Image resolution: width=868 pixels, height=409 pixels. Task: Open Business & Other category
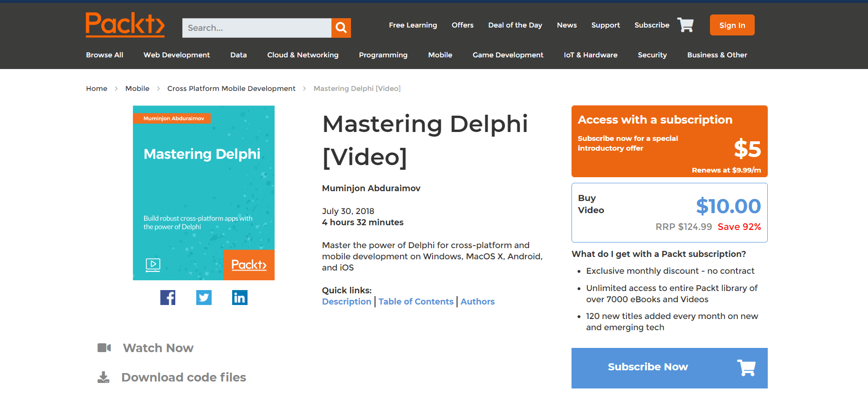point(717,55)
